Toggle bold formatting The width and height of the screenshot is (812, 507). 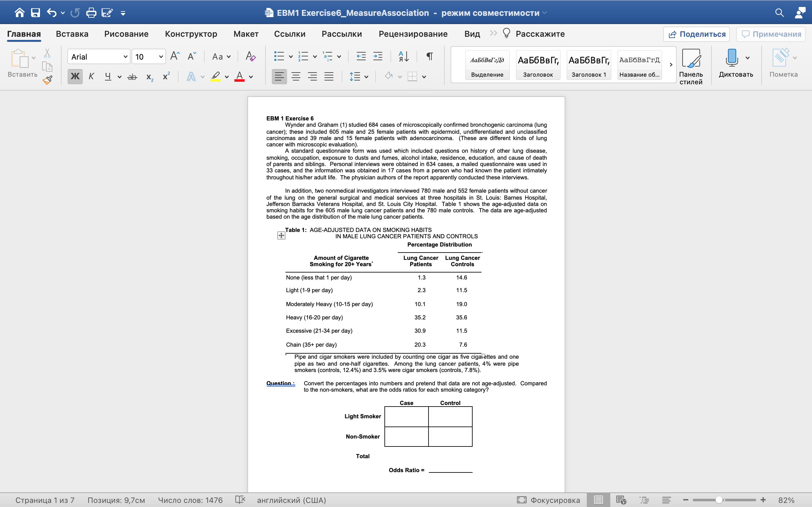75,76
